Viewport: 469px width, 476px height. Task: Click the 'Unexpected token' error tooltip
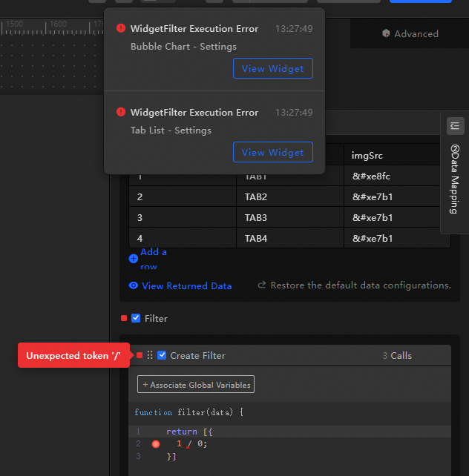click(73, 355)
